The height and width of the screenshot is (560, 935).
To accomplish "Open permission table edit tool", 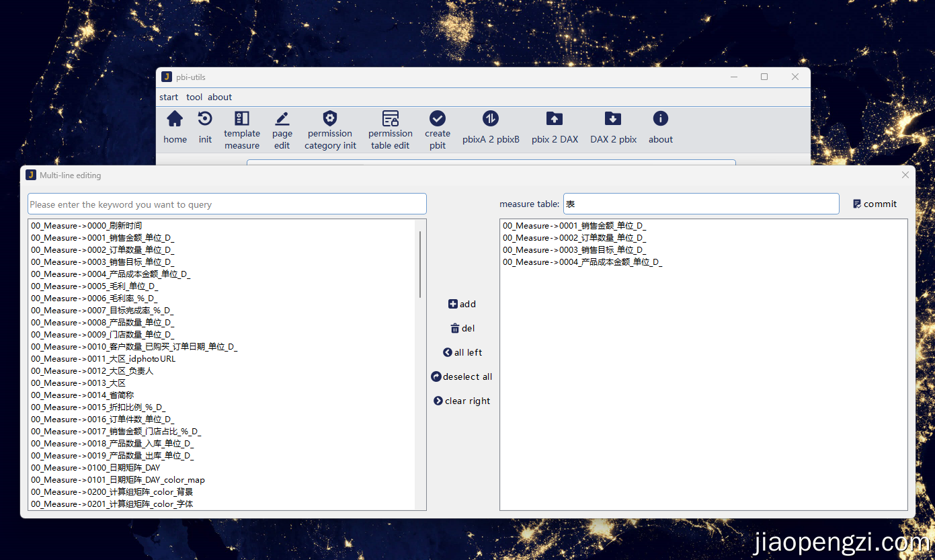I will click(391, 120).
